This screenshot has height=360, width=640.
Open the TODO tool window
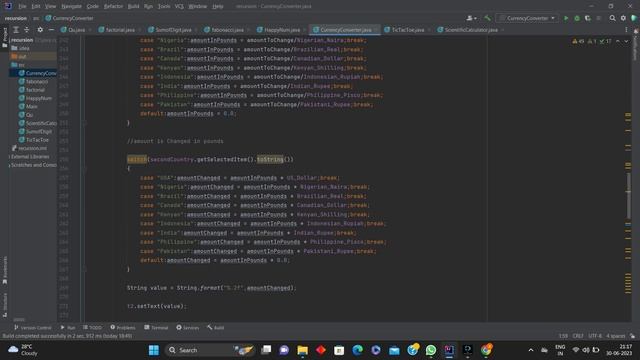[93, 327]
